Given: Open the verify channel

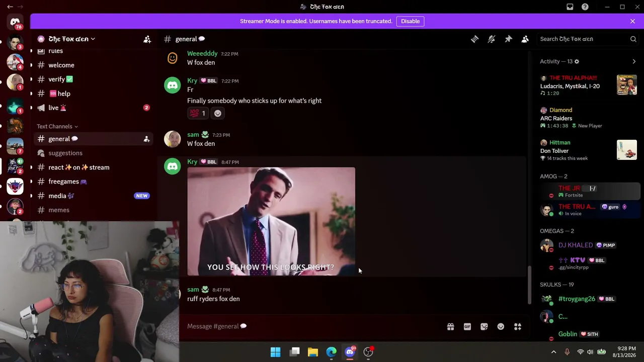Looking at the screenshot, I should pos(93,79).
